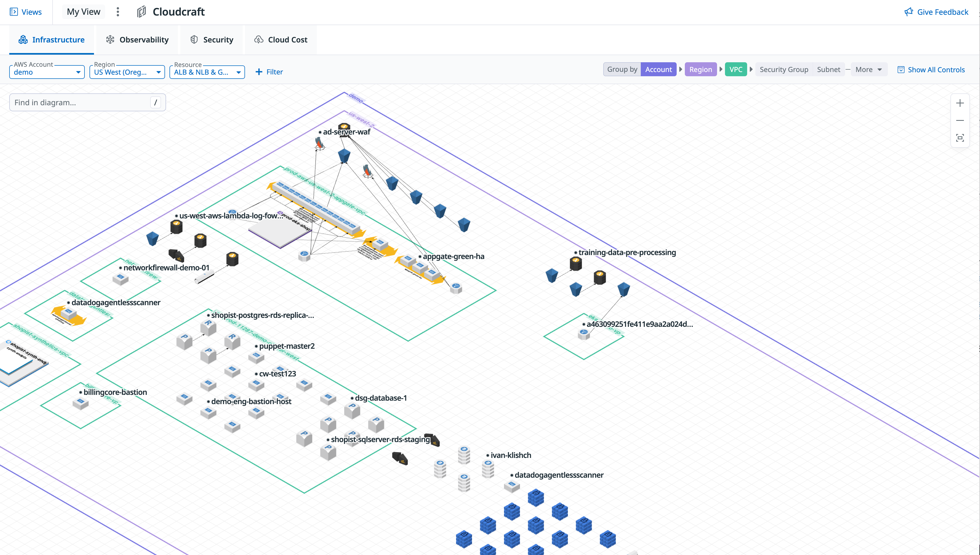Open the My View options kebab menu
This screenshot has height=555, width=980.
coord(118,12)
